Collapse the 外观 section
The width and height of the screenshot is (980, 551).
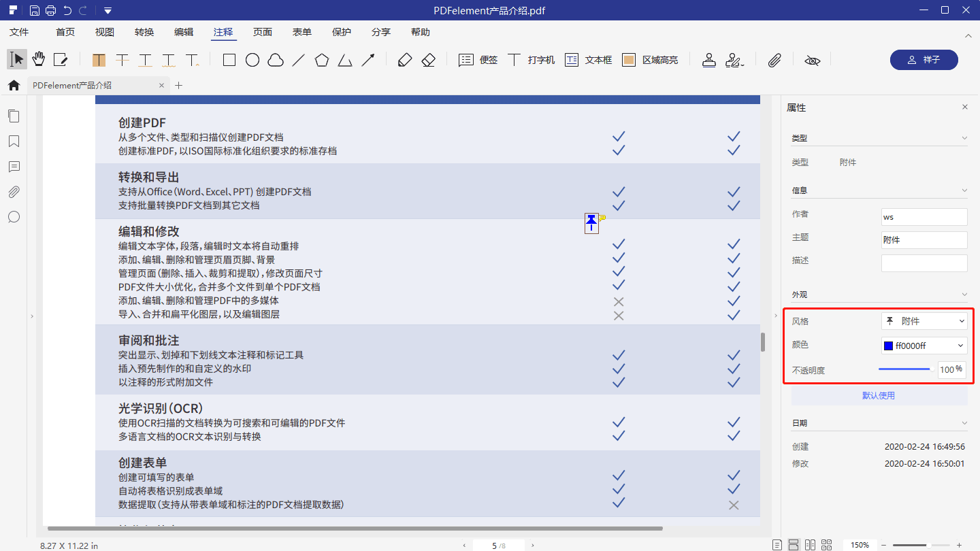[964, 295]
